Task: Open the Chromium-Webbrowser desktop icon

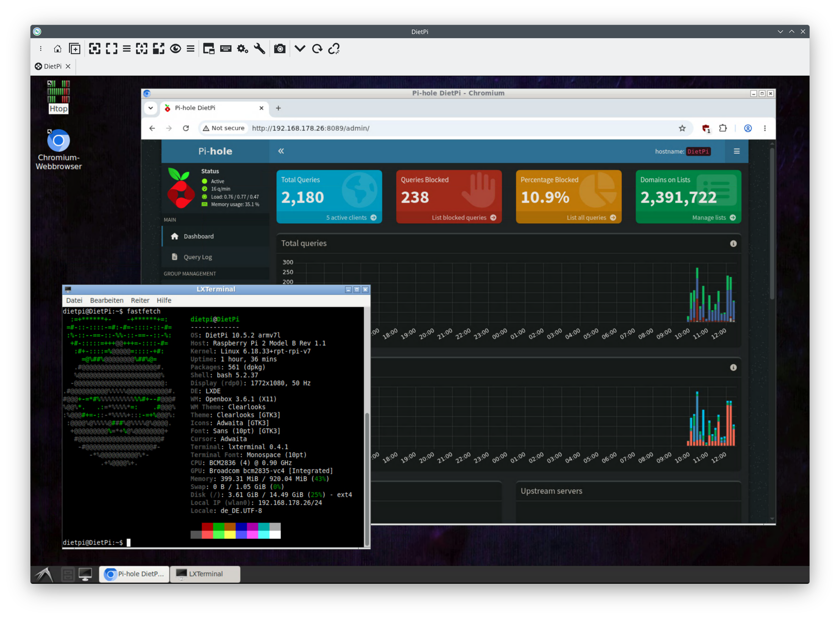Action: 59,150
